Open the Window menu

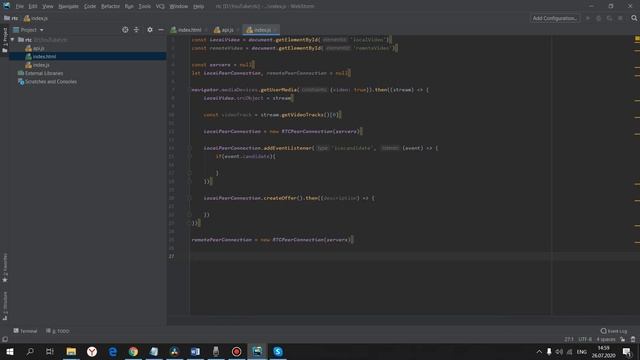pos(178,7)
